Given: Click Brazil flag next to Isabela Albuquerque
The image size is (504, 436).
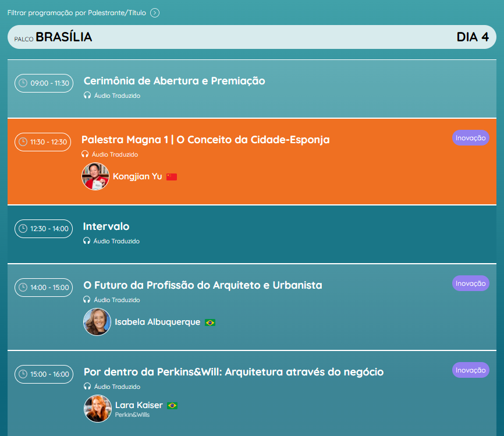Looking at the screenshot, I should (x=210, y=322).
